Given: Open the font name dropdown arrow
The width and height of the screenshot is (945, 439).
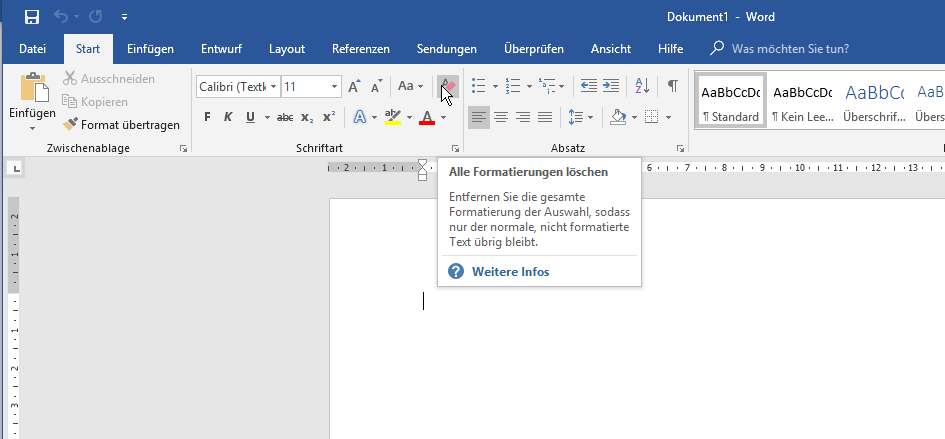Looking at the screenshot, I should (x=274, y=87).
